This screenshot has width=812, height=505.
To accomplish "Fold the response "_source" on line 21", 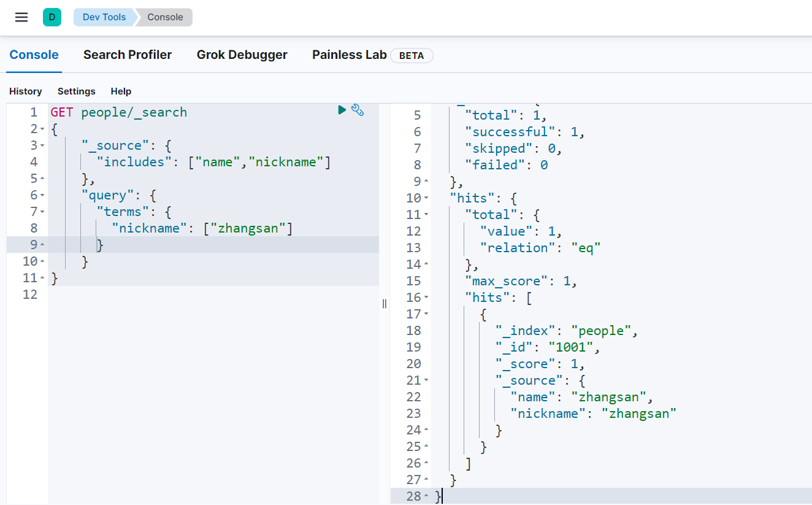I will [426, 380].
